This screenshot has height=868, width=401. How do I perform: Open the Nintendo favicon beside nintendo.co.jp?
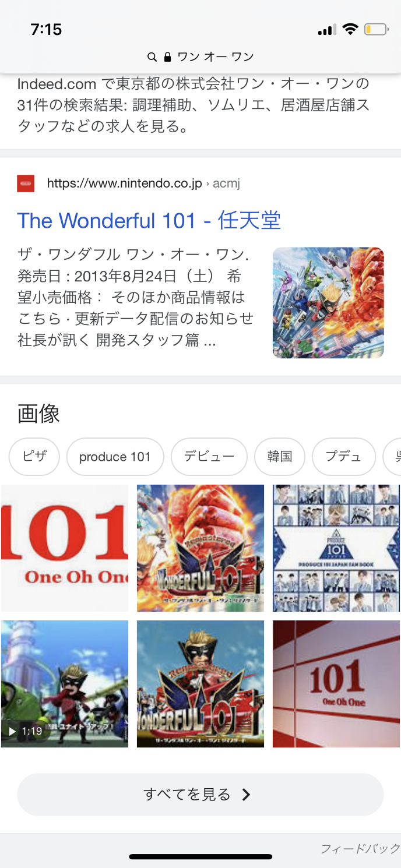pyautogui.click(x=26, y=184)
